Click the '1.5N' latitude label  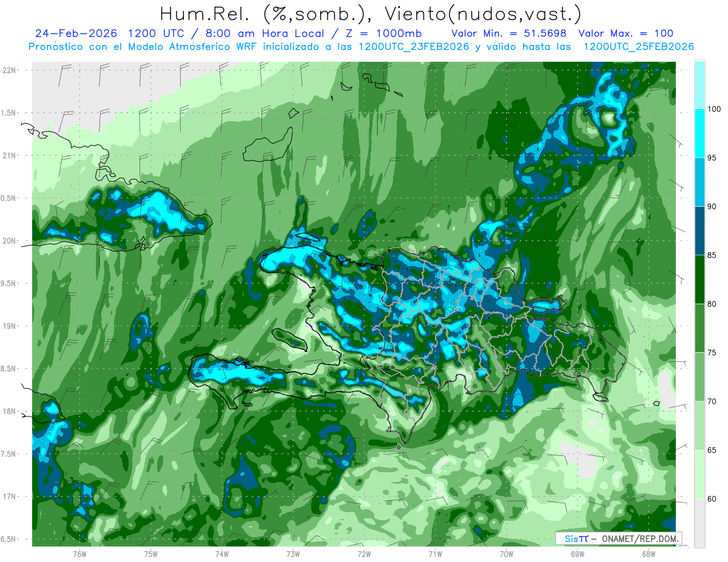pyautogui.click(x=8, y=113)
